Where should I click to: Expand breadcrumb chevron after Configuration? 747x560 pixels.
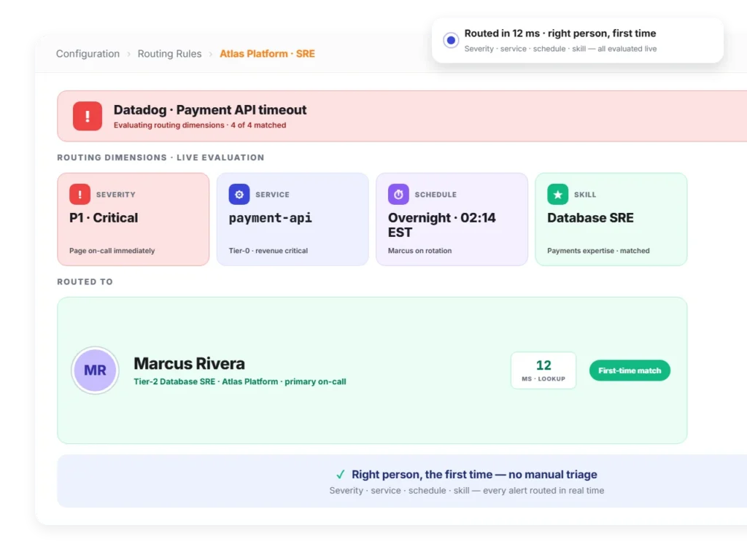pyautogui.click(x=128, y=54)
